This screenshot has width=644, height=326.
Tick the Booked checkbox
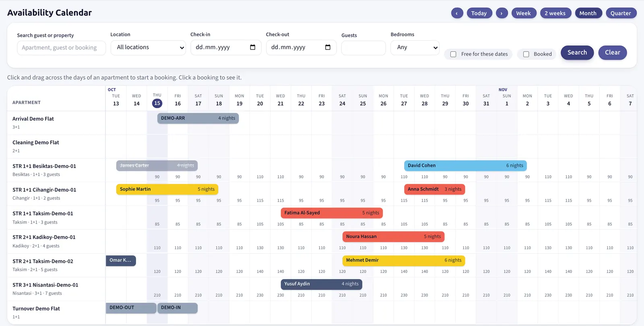(526, 54)
